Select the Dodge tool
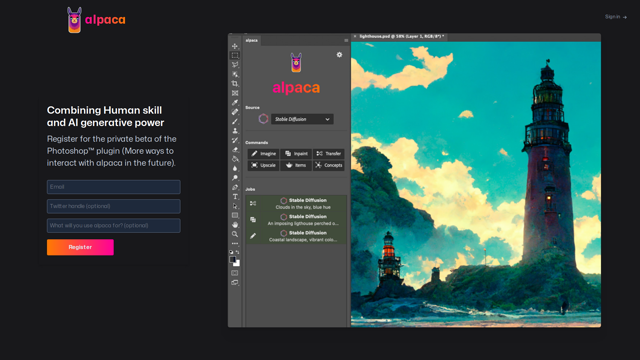The height and width of the screenshot is (360, 640). 235,178
